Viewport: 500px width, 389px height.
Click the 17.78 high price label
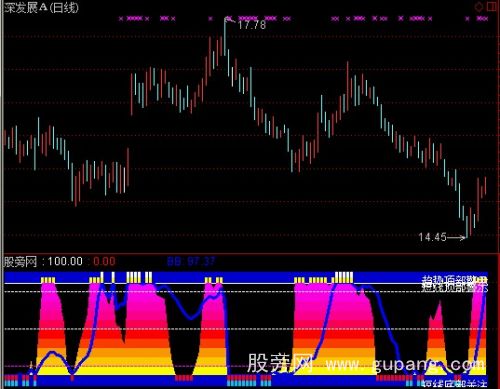(252, 25)
